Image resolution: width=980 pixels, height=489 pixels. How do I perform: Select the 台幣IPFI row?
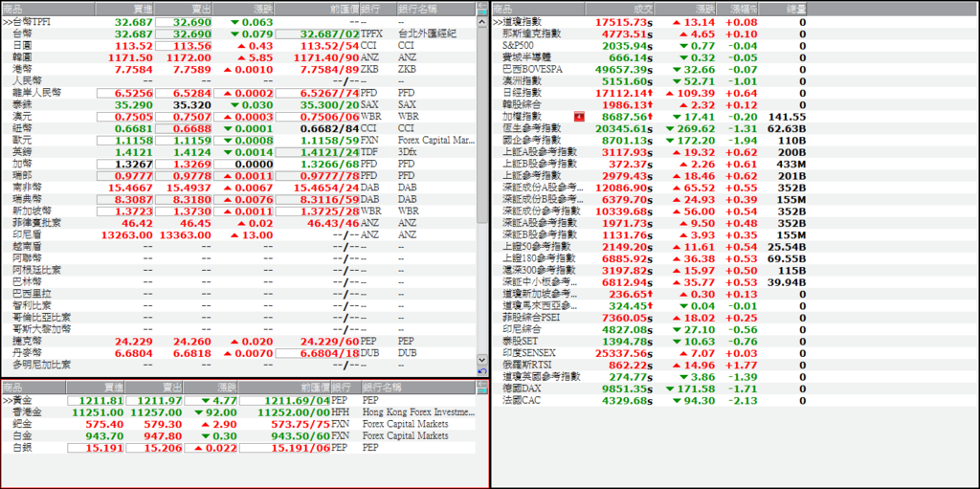(x=238, y=22)
